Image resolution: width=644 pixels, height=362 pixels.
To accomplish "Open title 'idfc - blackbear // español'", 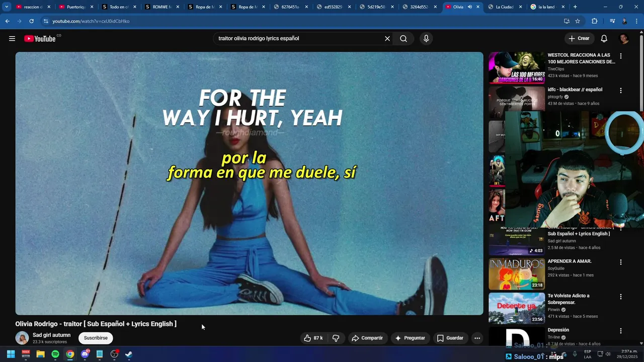I will tap(575, 89).
